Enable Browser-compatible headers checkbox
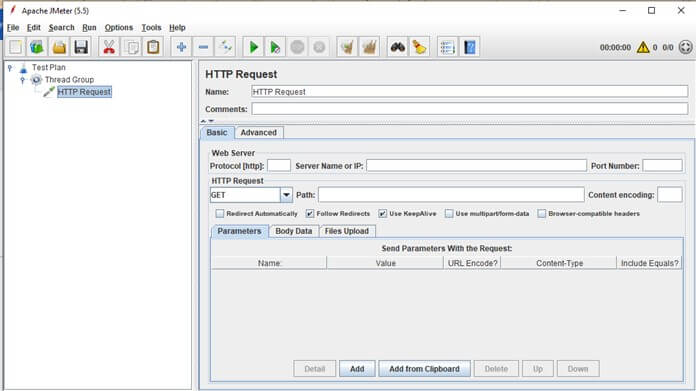The height and width of the screenshot is (391, 696). 542,213
